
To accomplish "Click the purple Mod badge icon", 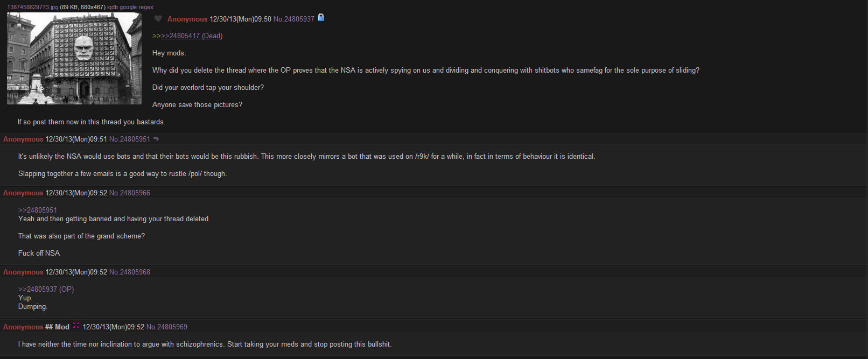I will coord(76,326).
